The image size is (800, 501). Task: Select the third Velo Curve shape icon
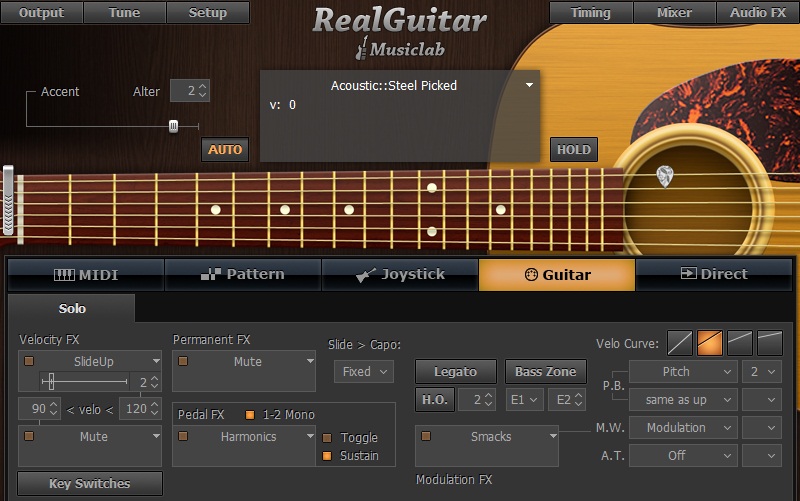coord(740,343)
